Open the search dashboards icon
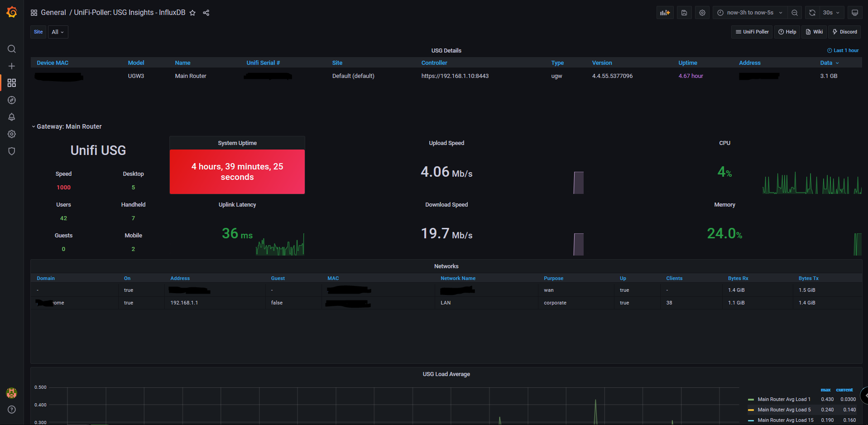The height and width of the screenshot is (425, 868). (x=12, y=49)
